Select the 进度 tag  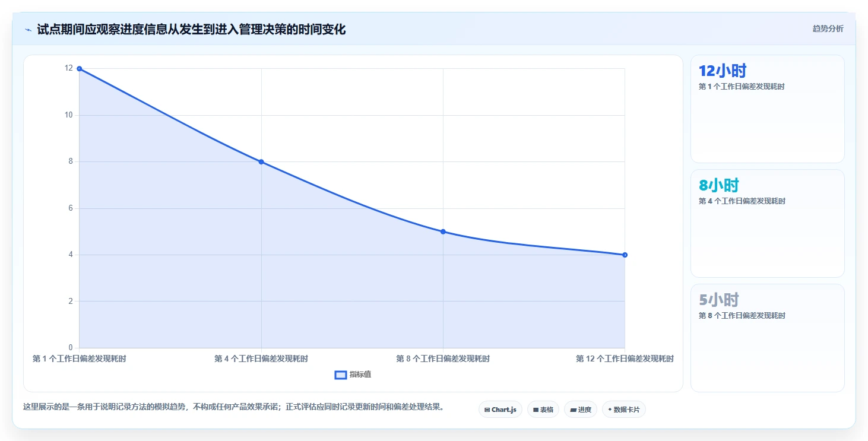coord(581,410)
